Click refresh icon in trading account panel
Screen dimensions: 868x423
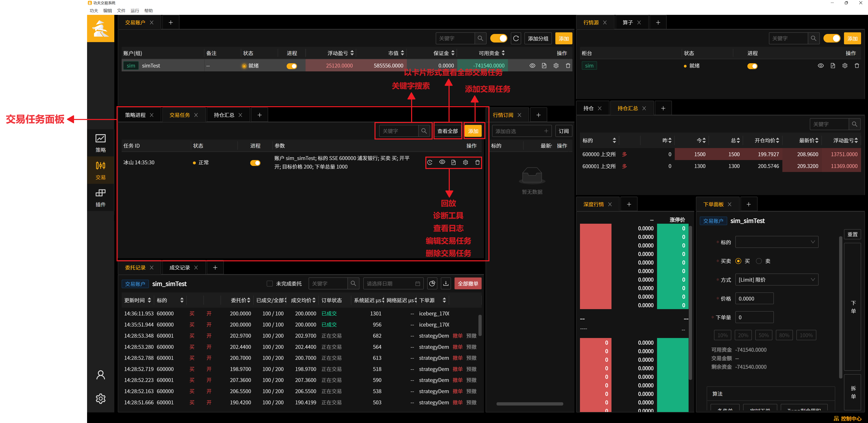(515, 38)
